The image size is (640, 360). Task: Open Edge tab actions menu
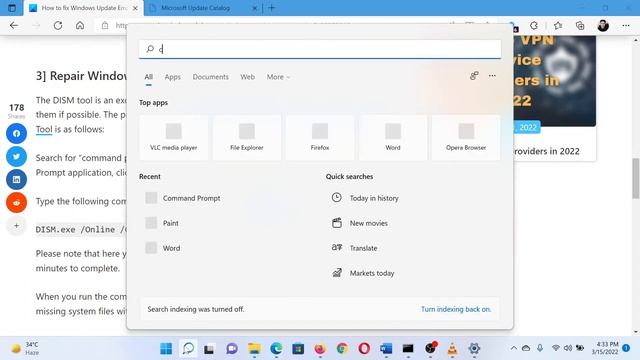tap(12, 8)
